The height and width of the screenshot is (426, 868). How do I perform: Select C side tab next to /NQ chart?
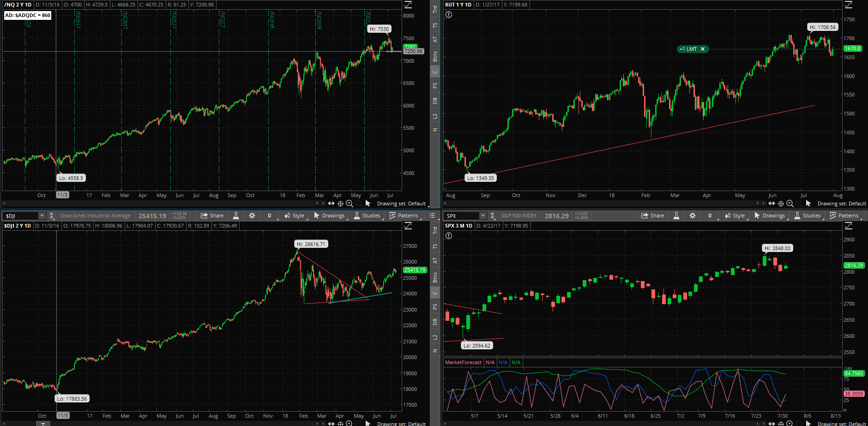coord(435,72)
